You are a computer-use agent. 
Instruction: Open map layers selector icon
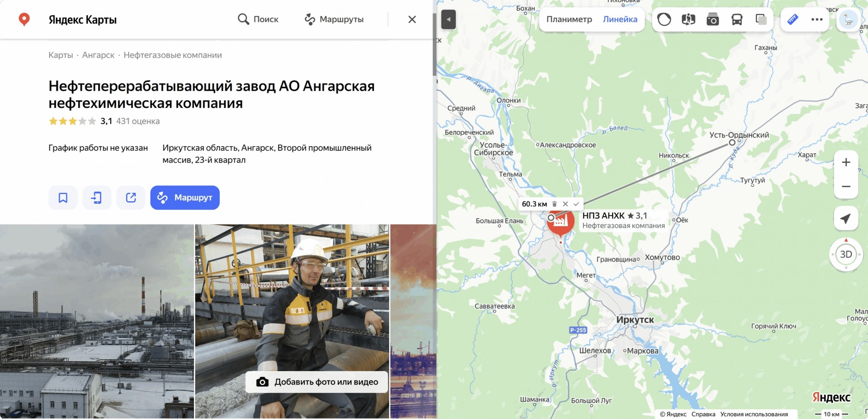[x=761, y=19]
